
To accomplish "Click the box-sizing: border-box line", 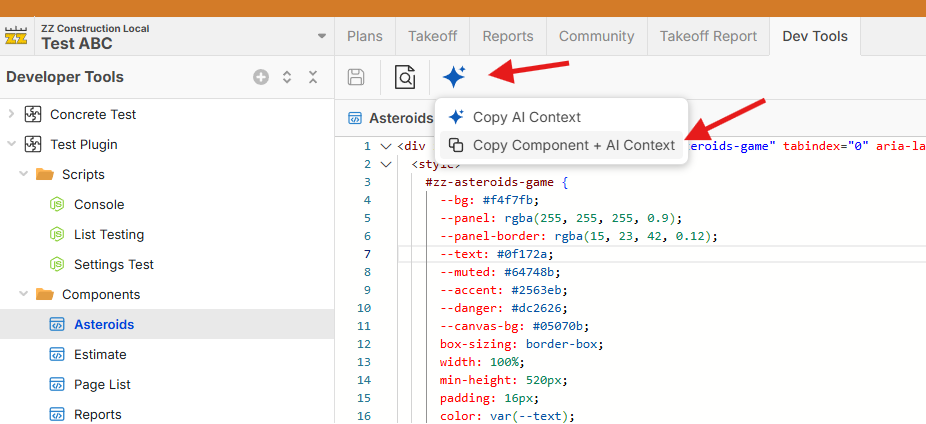I will (521, 344).
